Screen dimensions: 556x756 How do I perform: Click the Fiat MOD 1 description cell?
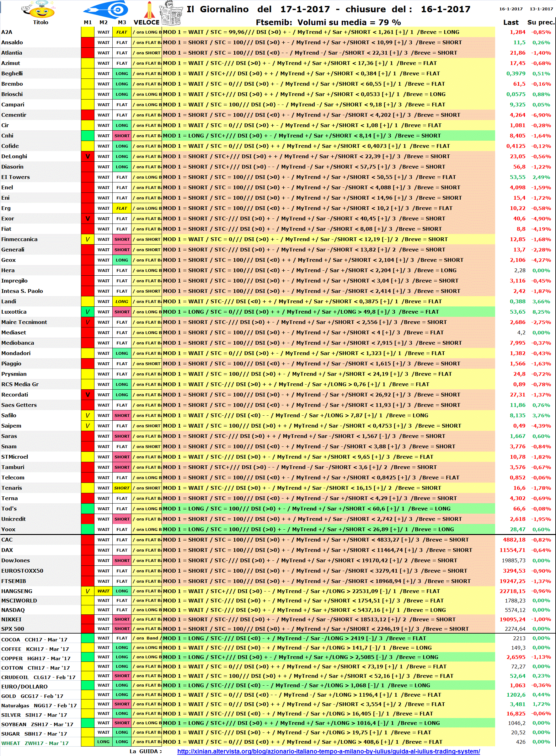coord(328,229)
